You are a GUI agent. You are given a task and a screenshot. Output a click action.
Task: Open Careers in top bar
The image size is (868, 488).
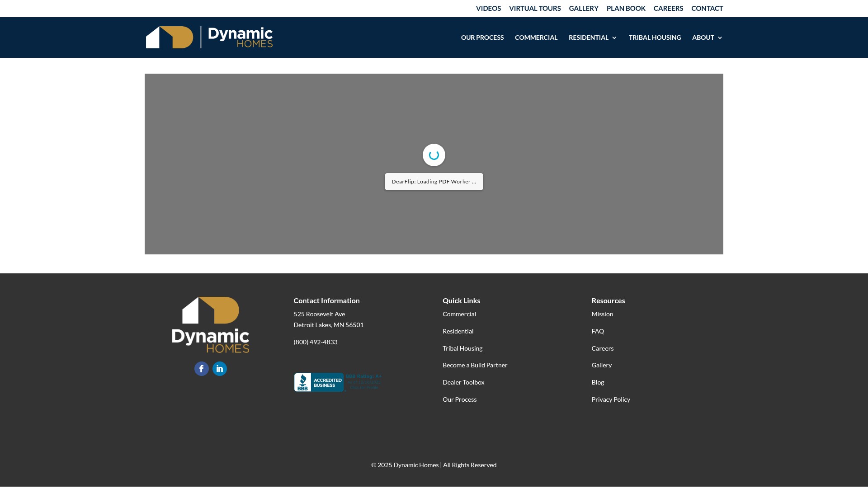pyautogui.click(x=668, y=8)
